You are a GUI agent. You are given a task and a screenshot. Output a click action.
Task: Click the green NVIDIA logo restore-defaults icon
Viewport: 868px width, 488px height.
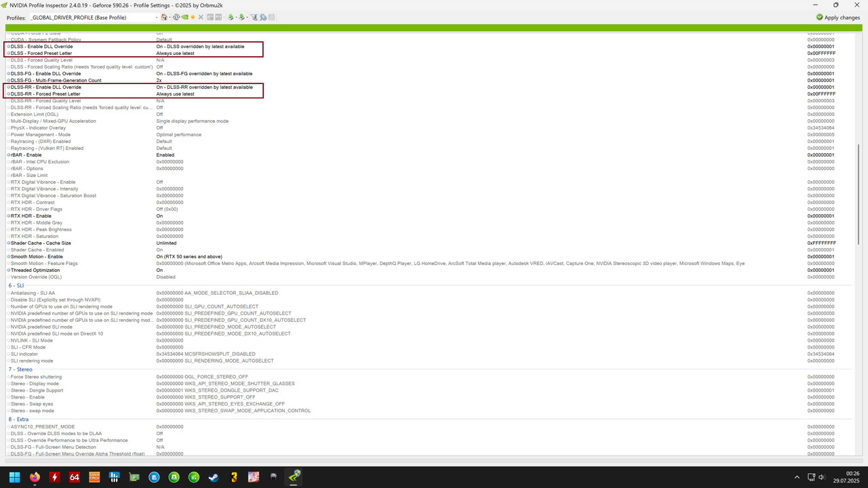point(184,17)
